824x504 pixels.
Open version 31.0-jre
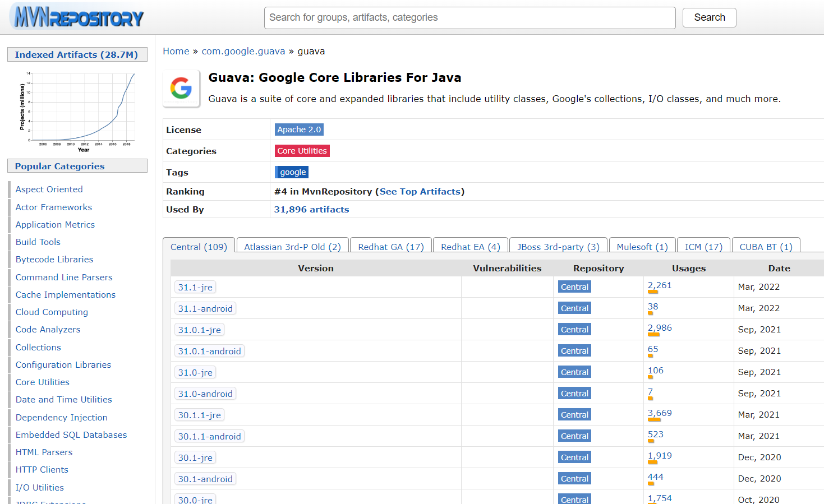pyautogui.click(x=195, y=372)
